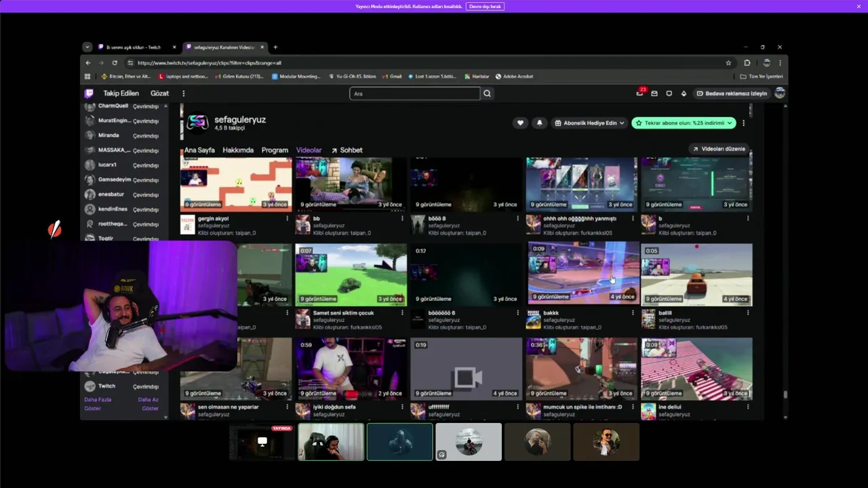The width and height of the screenshot is (868, 488).
Task: Toggle the bell notification button
Action: tap(540, 123)
